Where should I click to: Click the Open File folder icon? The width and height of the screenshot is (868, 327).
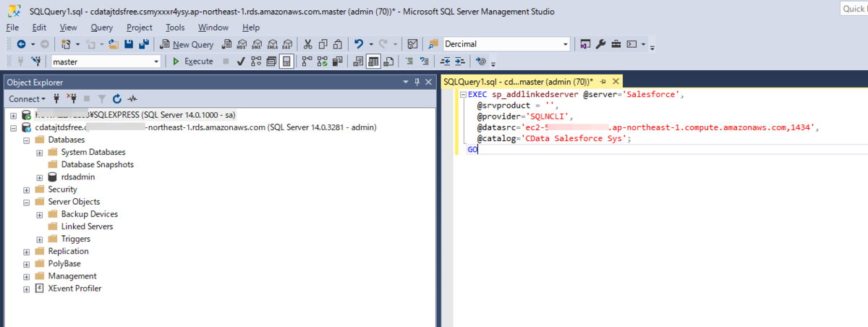click(x=114, y=44)
